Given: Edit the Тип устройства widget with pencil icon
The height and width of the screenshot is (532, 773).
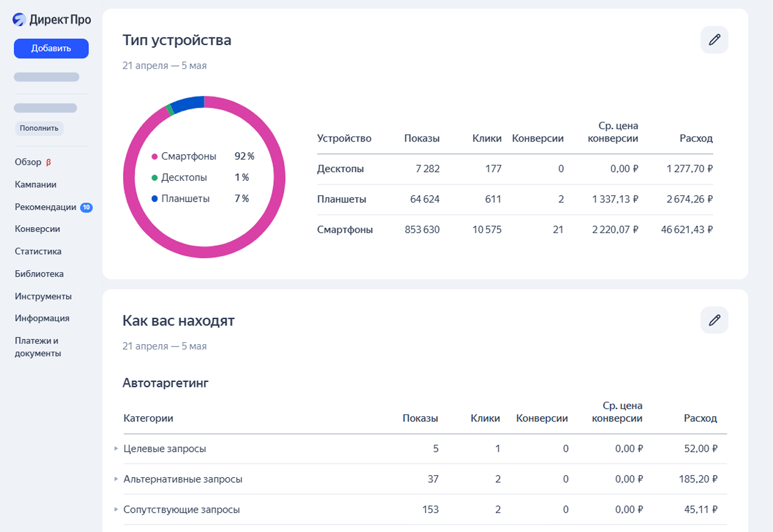Looking at the screenshot, I should click(x=714, y=40).
